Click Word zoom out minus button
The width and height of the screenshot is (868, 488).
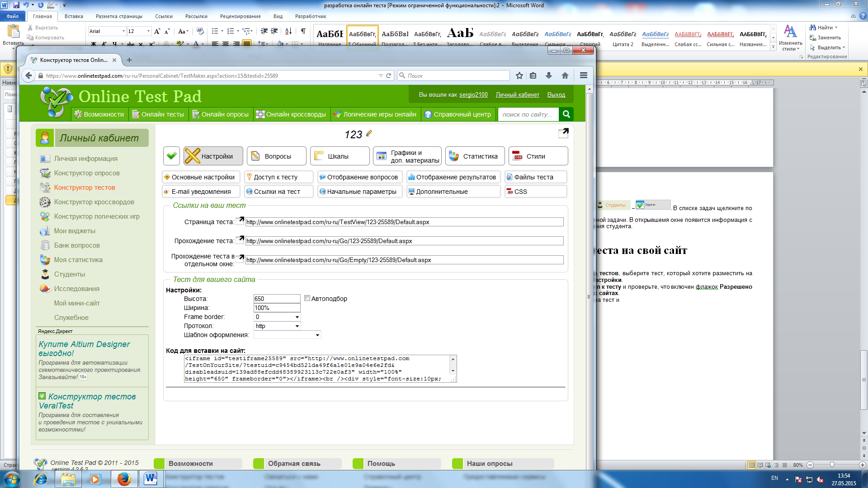click(x=810, y=465)
